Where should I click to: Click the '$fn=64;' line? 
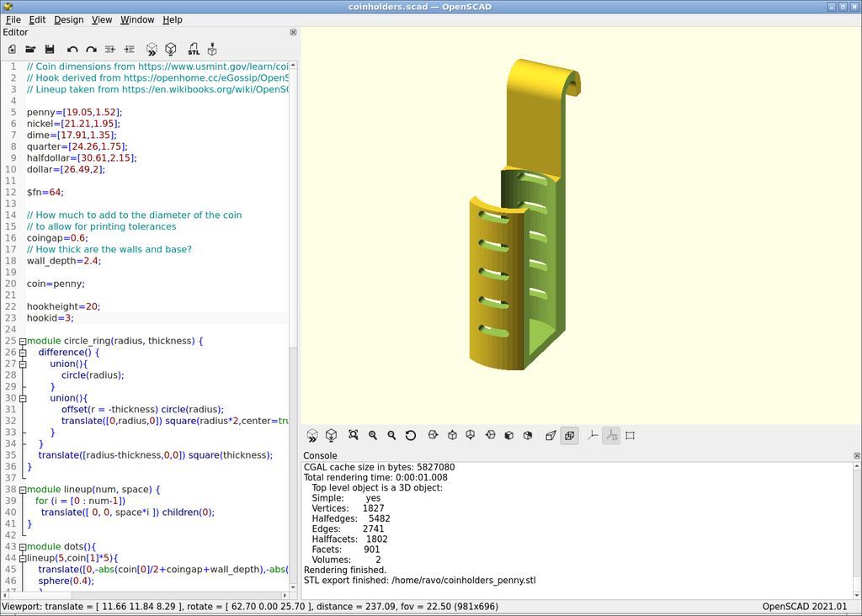(45, 193)
